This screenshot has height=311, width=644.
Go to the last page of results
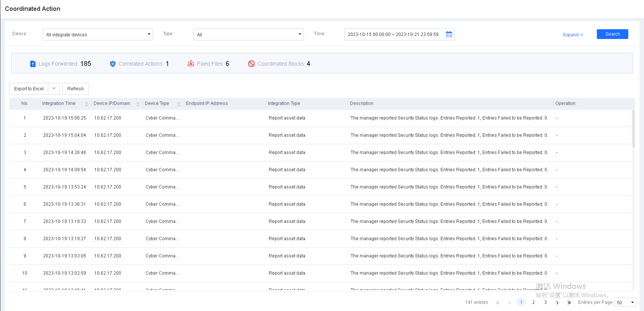[569, 302]
